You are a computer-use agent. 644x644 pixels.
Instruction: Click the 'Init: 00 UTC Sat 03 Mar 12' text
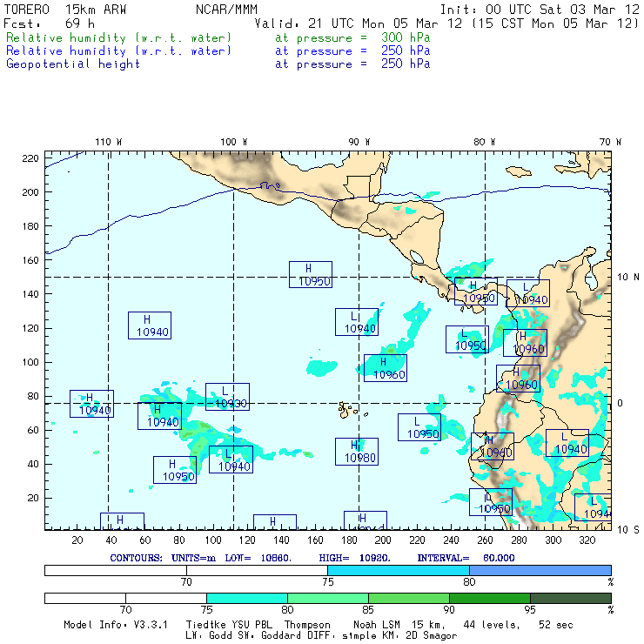tap(540, 10)
